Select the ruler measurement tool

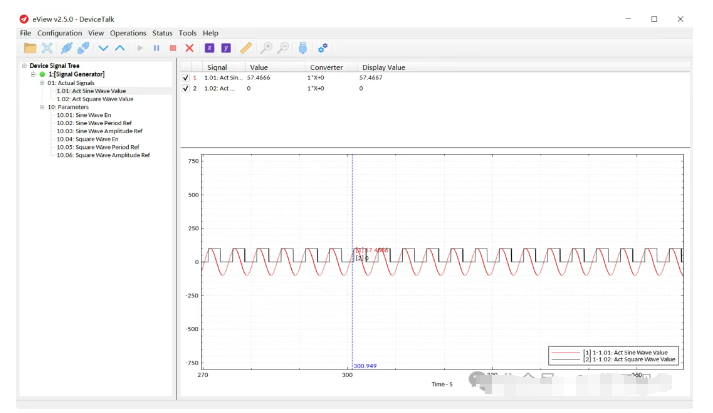(x=246, y=48)
